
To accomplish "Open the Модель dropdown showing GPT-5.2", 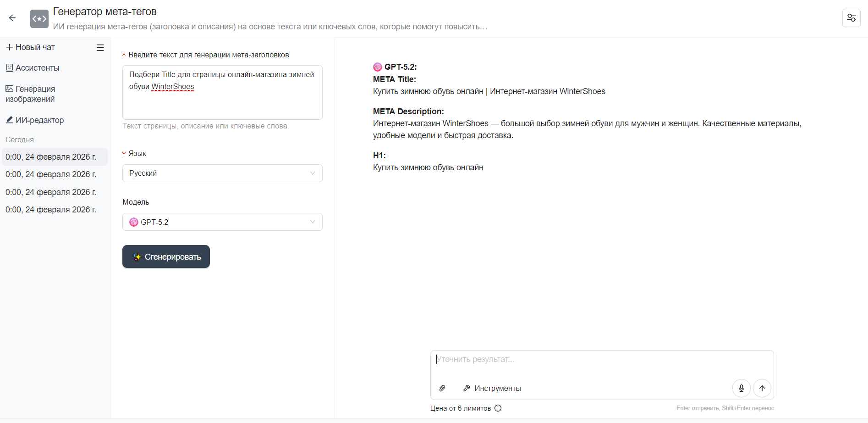I will 222,222.
